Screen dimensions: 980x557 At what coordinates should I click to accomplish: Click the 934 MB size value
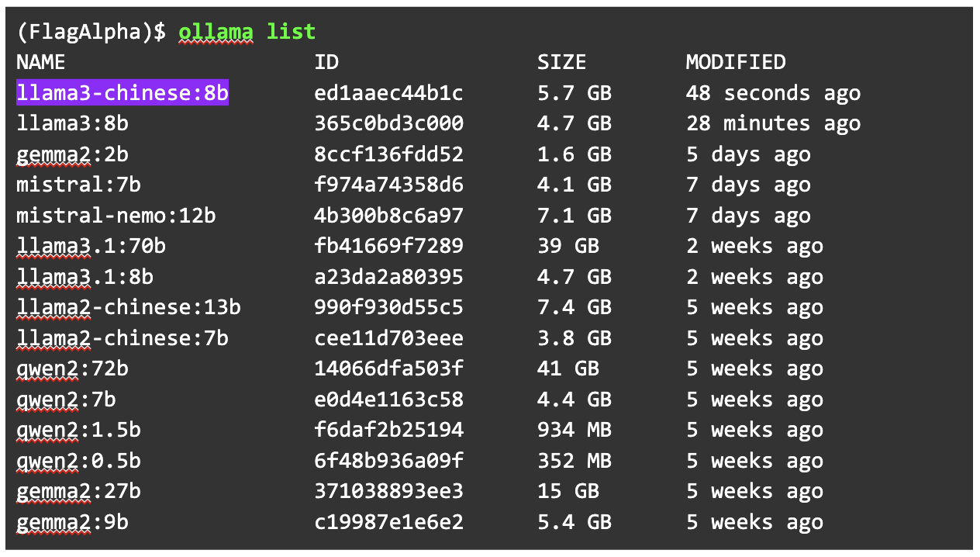(x=575, y=430)
